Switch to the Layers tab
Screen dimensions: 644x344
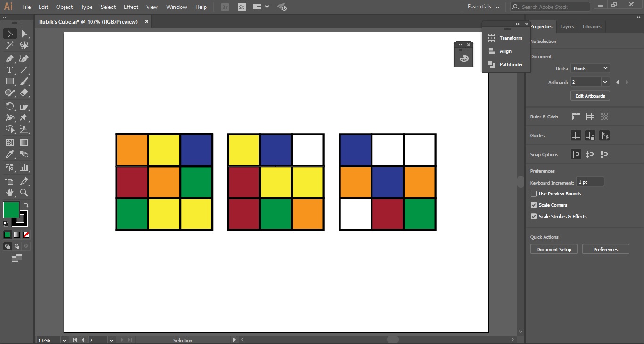click(x=567, y=27)
